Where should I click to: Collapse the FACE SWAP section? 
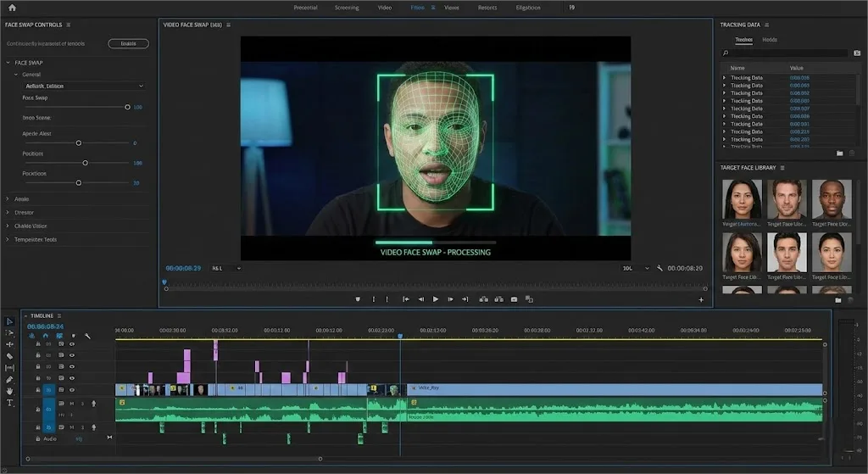coord(8,63)
